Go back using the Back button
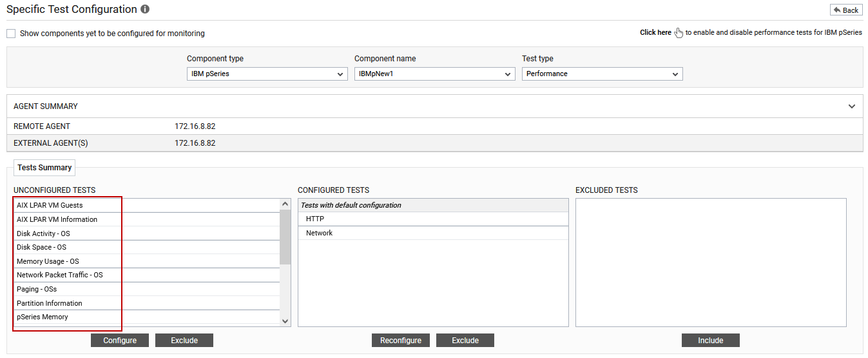 846,10
